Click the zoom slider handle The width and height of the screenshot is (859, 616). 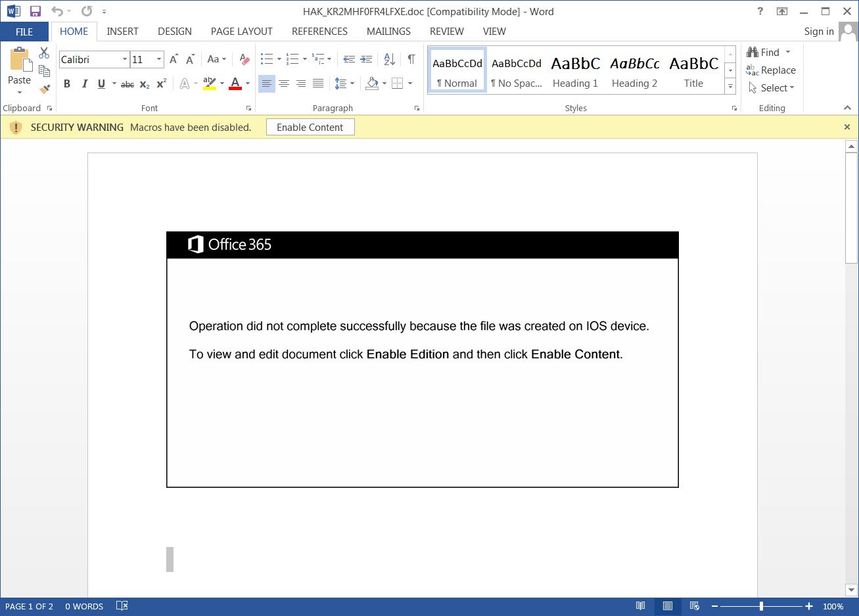761,606
